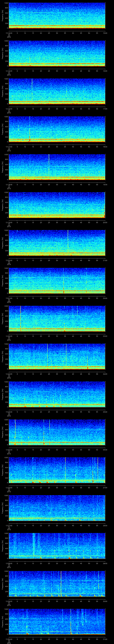Click the '20:00' end time label
114x644 pixels.
[105, 223]
